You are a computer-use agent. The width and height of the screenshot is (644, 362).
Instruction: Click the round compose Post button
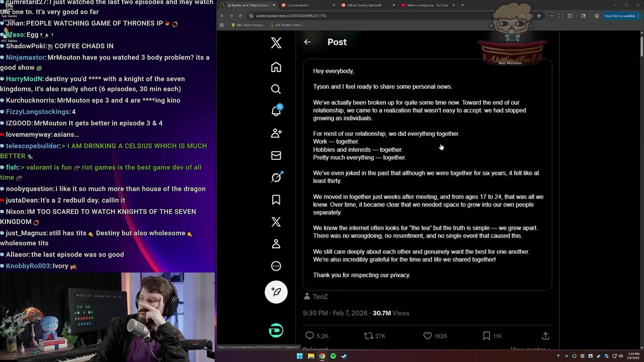point(276,292)
